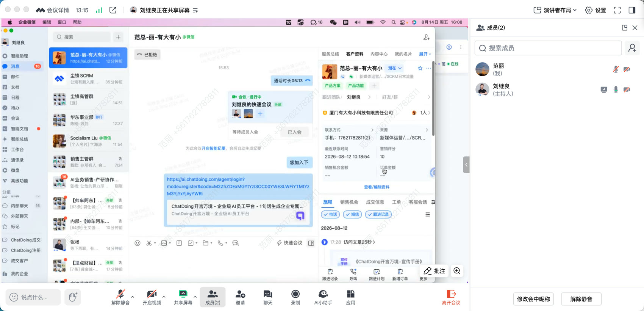
Task: Toggle 刘继良's microphone icon
Action: [616, 90]
